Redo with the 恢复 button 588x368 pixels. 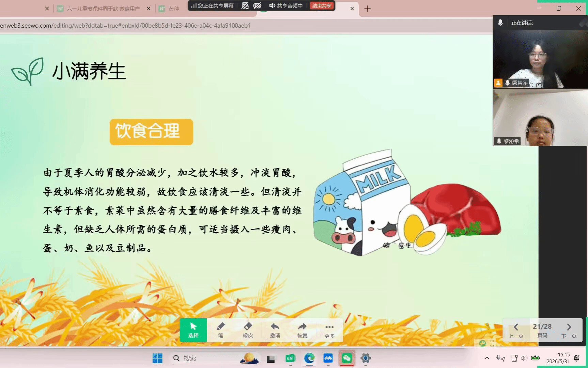point(302,330)
